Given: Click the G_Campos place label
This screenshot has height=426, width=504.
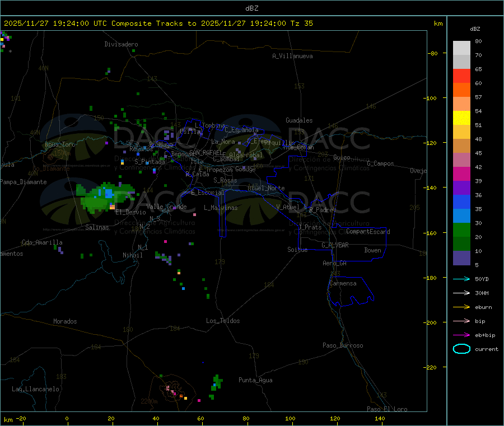Looking at the screenshot, I should point(380,163).
